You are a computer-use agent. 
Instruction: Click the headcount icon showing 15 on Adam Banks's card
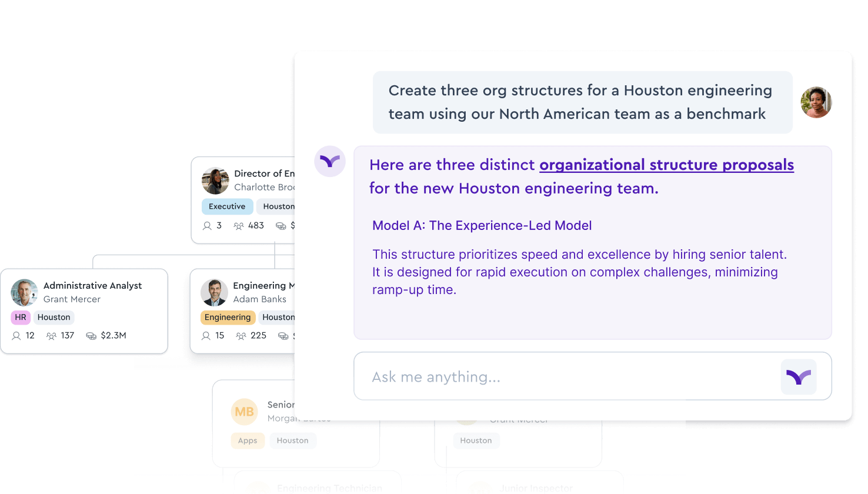[207, 335]
